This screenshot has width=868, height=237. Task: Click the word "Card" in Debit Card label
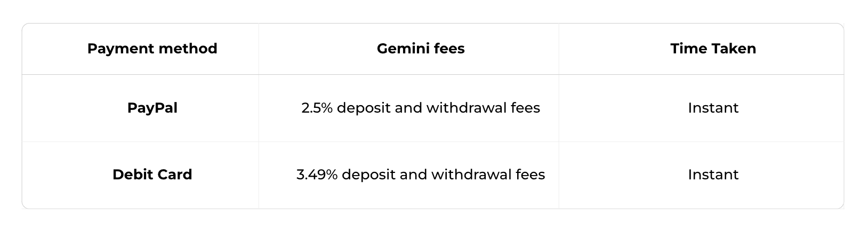coord(173,175)
